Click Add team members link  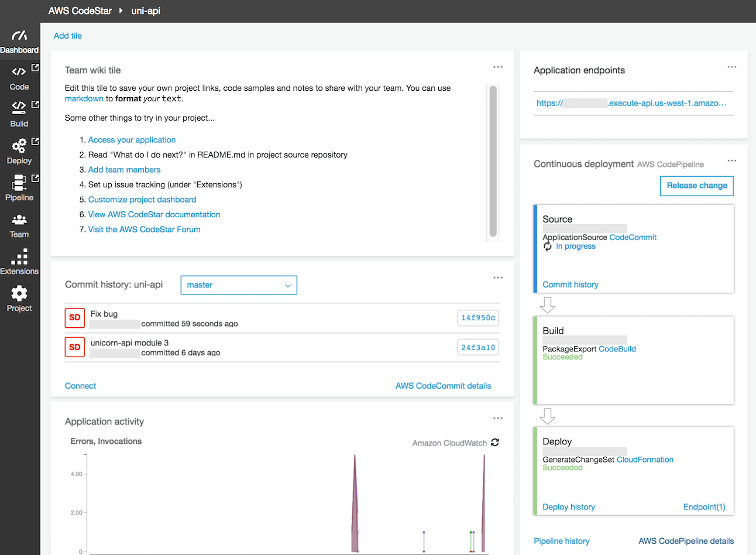point(124,170)
